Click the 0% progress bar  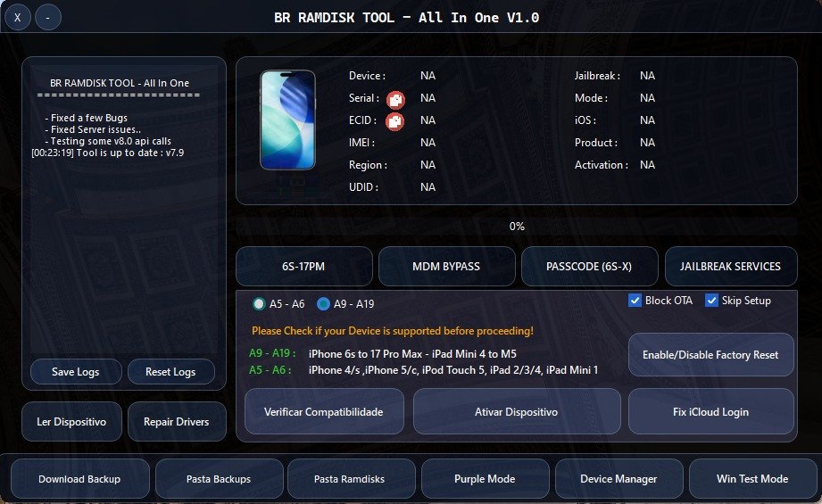(x=517, y=227)
